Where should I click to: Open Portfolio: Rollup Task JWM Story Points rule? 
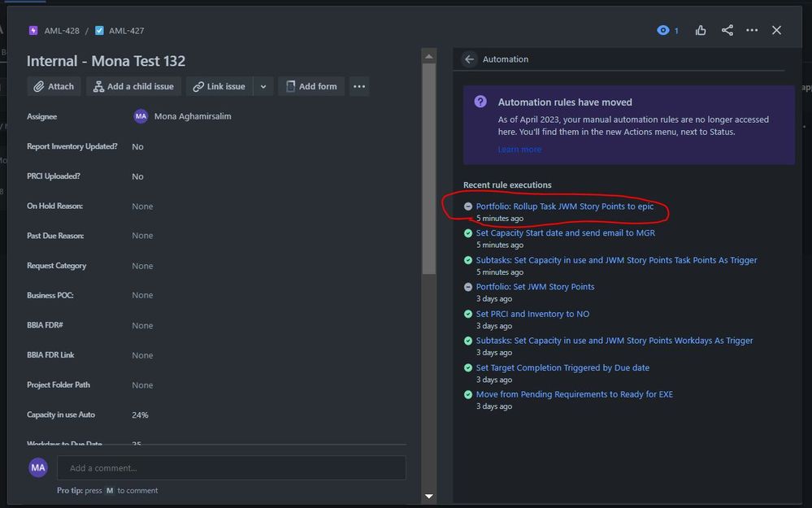pos(564,206)
